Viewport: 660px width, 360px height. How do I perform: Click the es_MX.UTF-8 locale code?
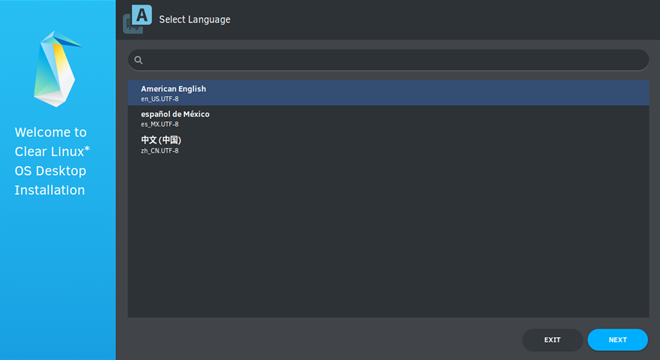tap(160, 124)
